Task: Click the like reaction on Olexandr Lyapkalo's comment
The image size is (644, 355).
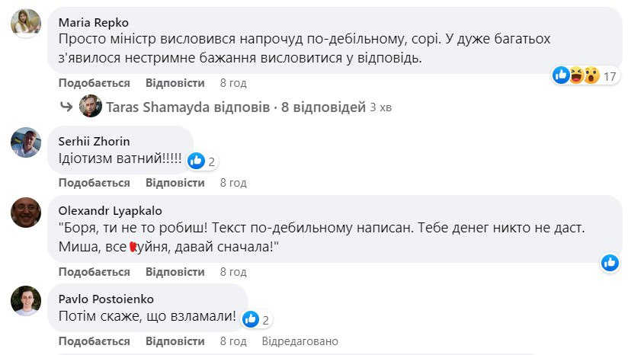Action: click(x=610, y=263)
